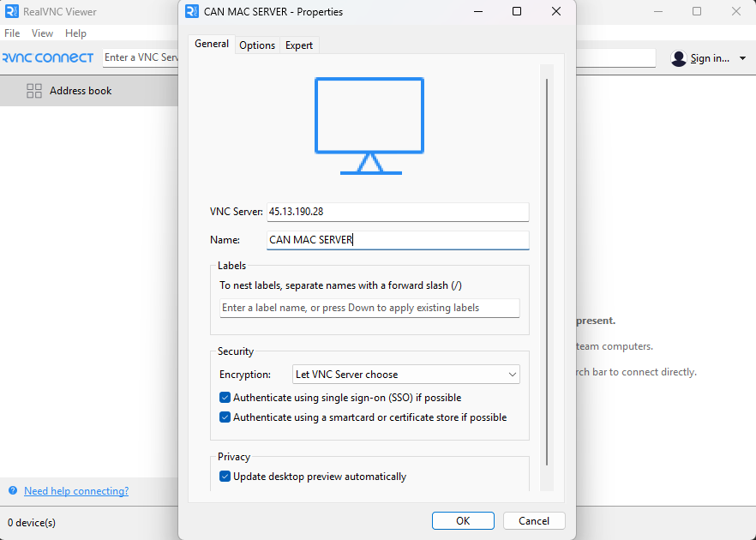
Task: Click the RVNC Connect logo
Action: coord(48,58)
